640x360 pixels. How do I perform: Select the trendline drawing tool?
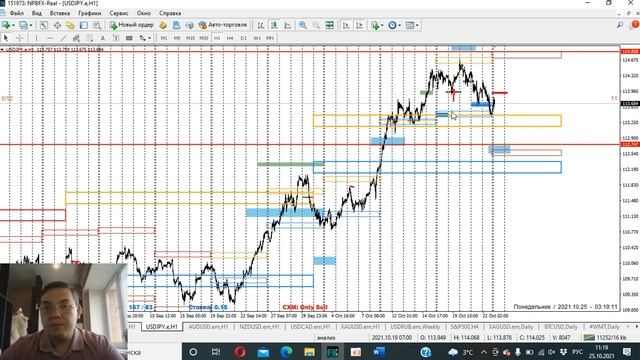point(63,38)
